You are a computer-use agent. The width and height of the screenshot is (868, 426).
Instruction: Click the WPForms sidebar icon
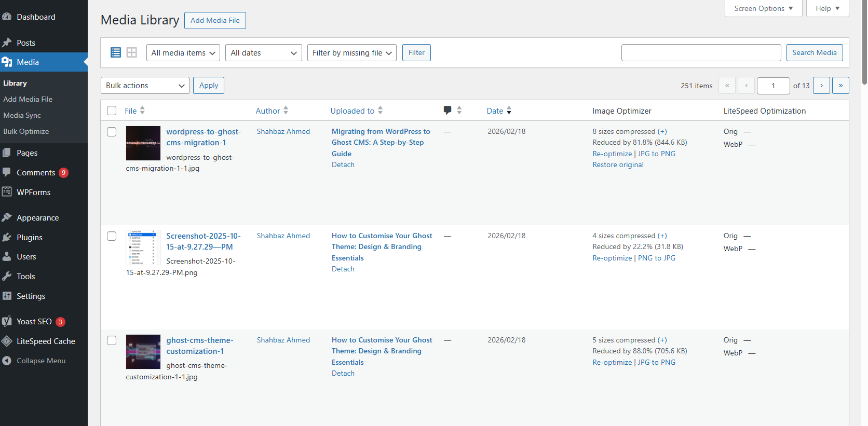pyautogui.click(x=7, y=192)
